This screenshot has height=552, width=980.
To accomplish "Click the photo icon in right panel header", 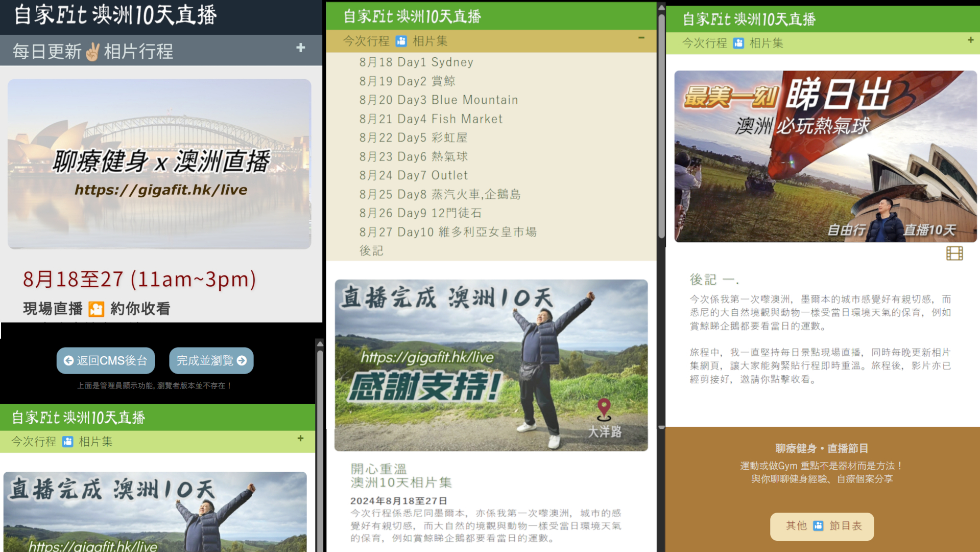I will [x=738, y=43].
